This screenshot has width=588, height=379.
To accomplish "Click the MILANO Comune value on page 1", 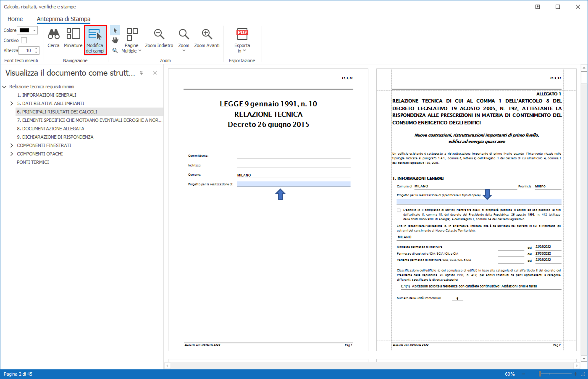I will pos(244,175).
